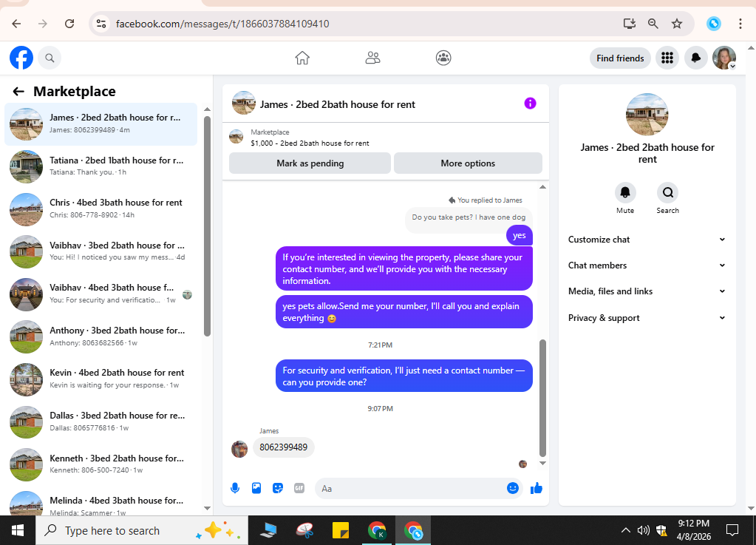Open Melinda 4bed 3bath conversation

coord(101,503)
